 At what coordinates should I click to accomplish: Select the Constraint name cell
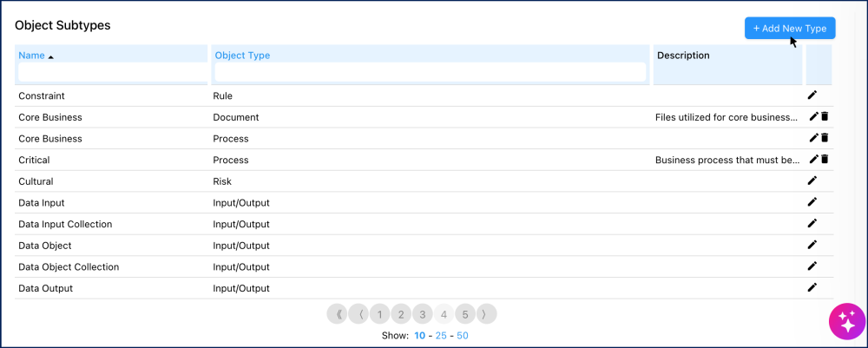tap(42, 95)
